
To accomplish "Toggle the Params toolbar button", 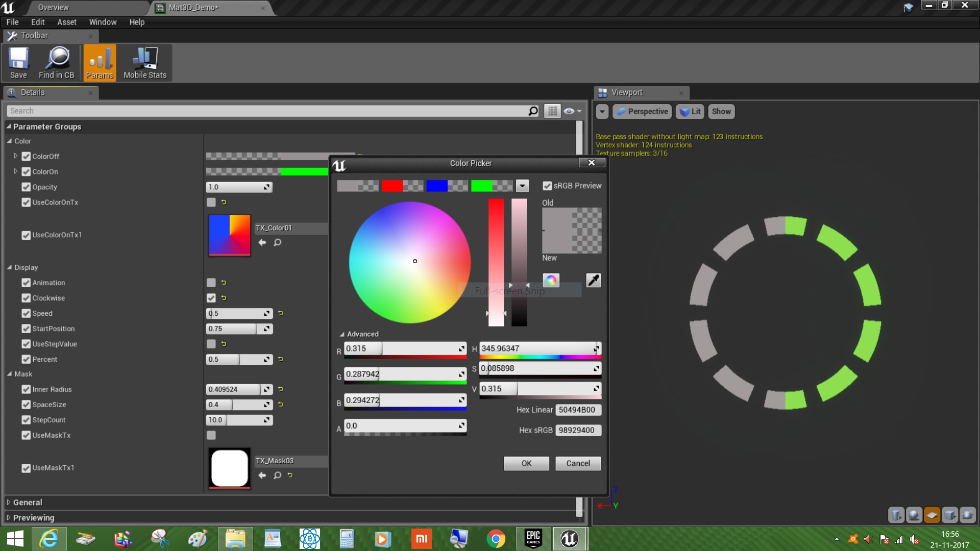I will [x=100, y=63].
